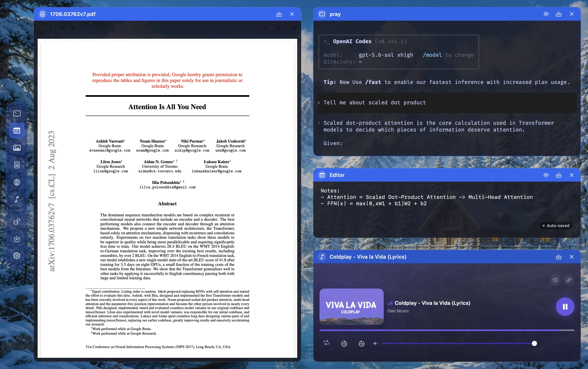
Task: Click the link chain icon in player
Action: 569,280
